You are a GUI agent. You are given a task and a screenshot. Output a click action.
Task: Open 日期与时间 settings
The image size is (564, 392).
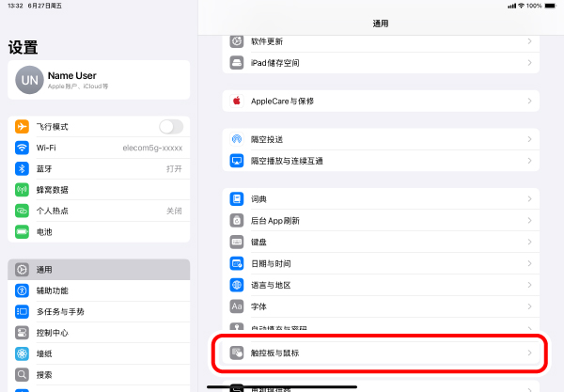pyautogui.click(x=376, y=263)
